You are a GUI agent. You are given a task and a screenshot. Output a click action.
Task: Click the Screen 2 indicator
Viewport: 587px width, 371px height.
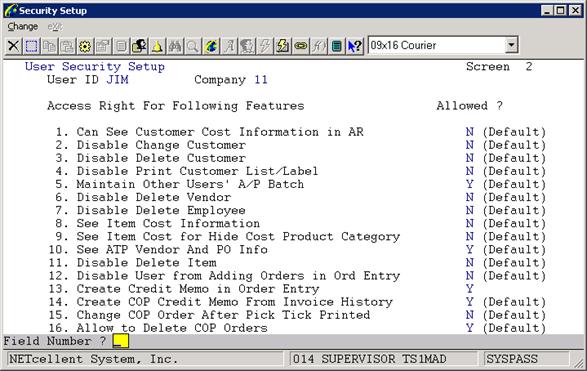click(x=499, y=67)
